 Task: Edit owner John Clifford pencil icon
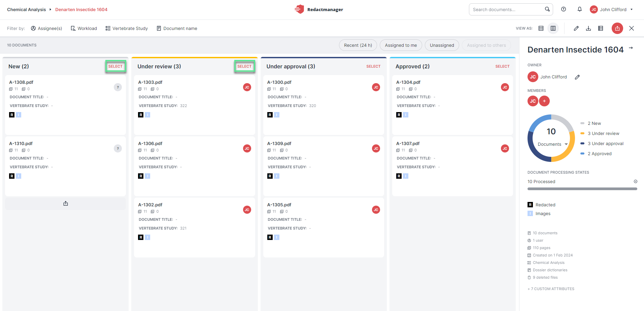(x=577, y=77)
